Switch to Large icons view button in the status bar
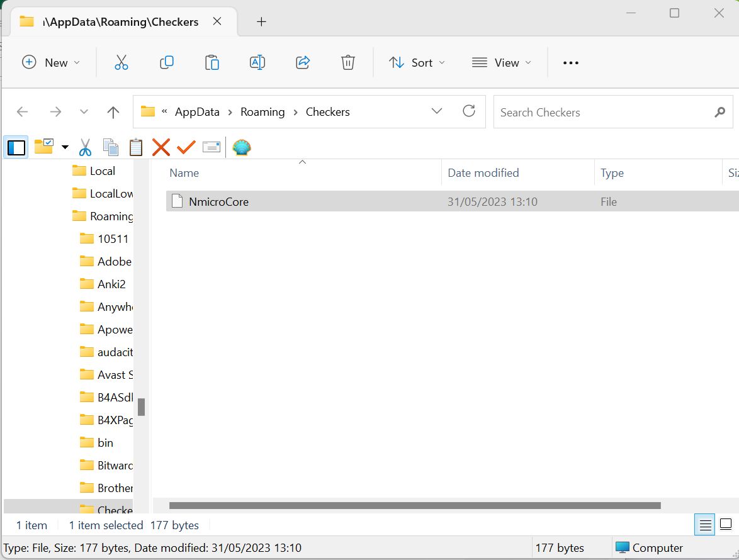739x560 pixels. coord(726,525)
